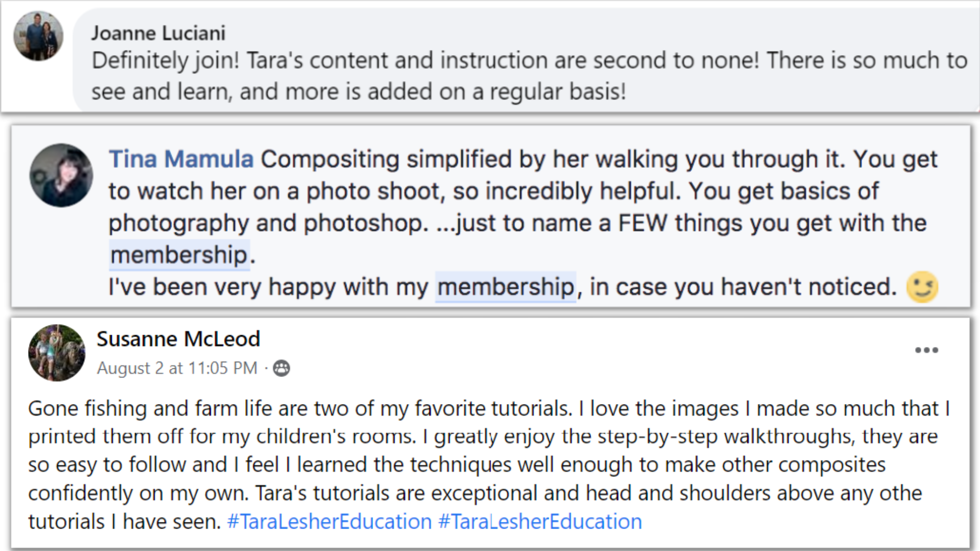This screenshot has height=551, width=980.
Task: Click the capitalized word 'FEW' in Tina's comment
Action: [x=642, y=223]
